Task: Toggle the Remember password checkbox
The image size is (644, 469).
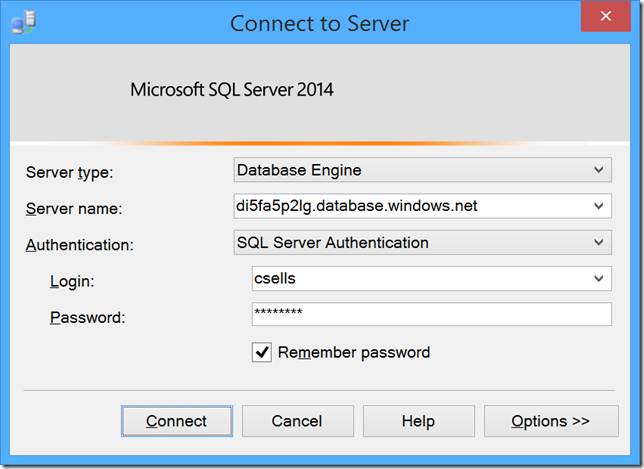Action: coord(262,352)
